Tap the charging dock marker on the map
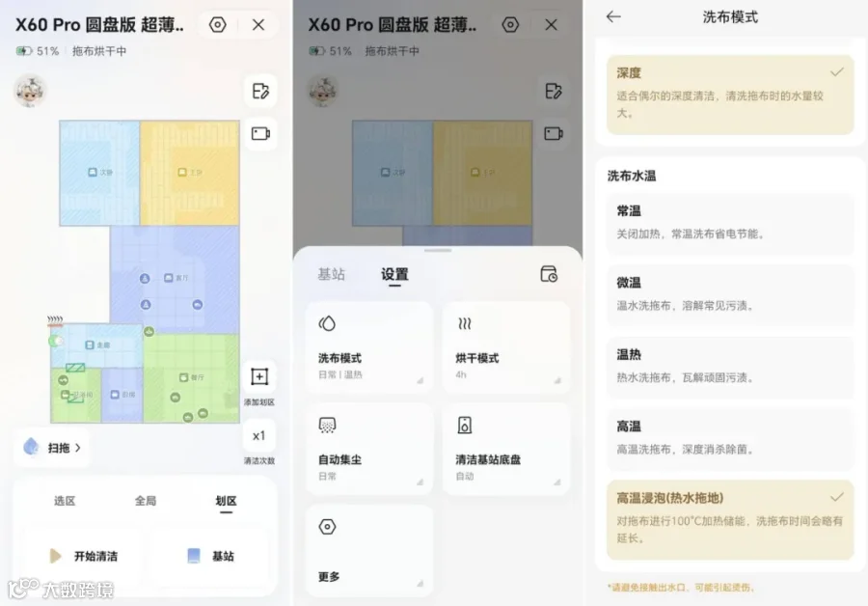The width and height of the screenshot is (868, 606). tap(55, 341)
